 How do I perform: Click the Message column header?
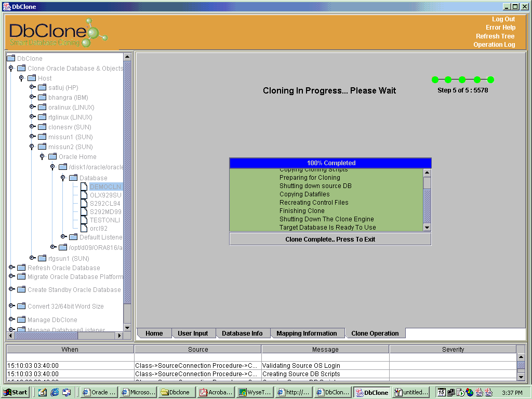pyautogui.click(x=325, y=349)
